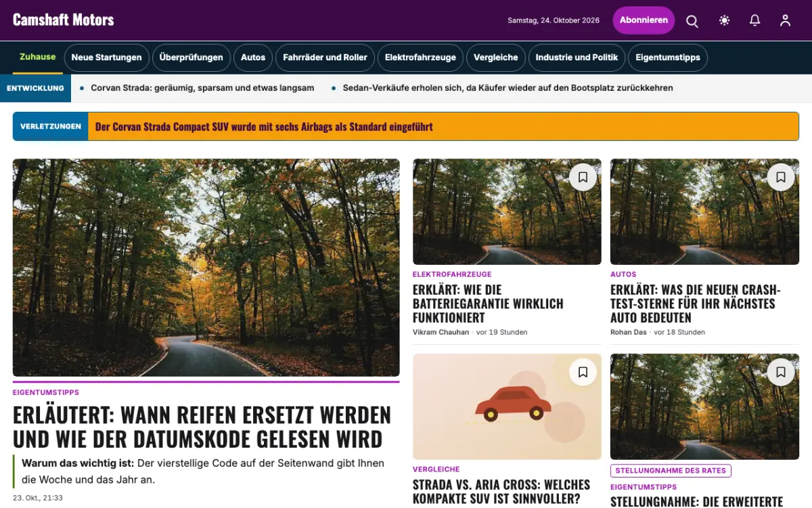The image size is (812, 508).
Task: Click 'vor 18 Stunden' timestamp
Action: (680, 333)
